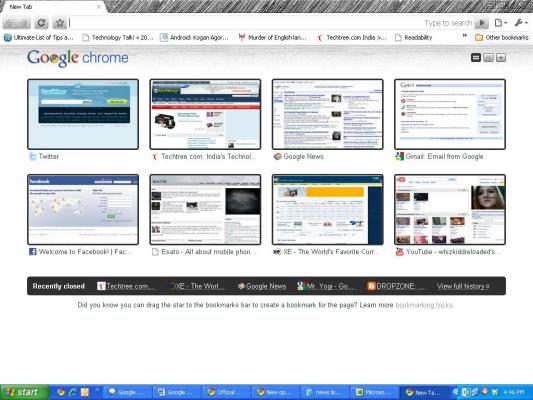Launch Chrome from quick launch
Viewport: 533px width, 400px height.
(x=61, y=392)
